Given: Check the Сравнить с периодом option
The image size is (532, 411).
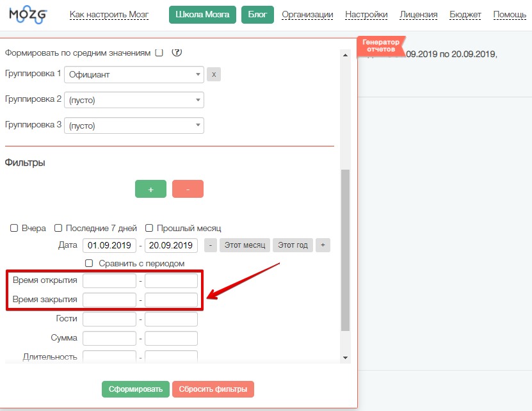Looking at the screenshot, I should click(90, 263).
